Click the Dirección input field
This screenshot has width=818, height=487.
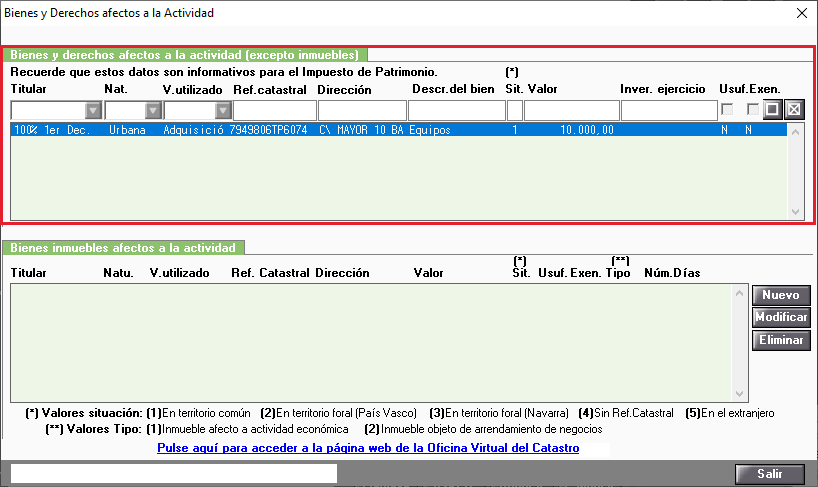(362, 111)
